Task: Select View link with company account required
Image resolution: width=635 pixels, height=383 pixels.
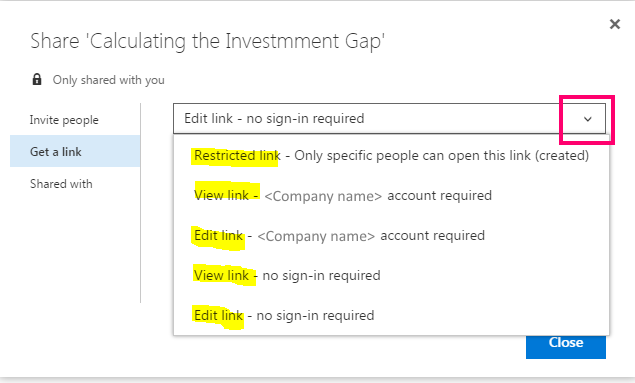Action: coord(391,196)
